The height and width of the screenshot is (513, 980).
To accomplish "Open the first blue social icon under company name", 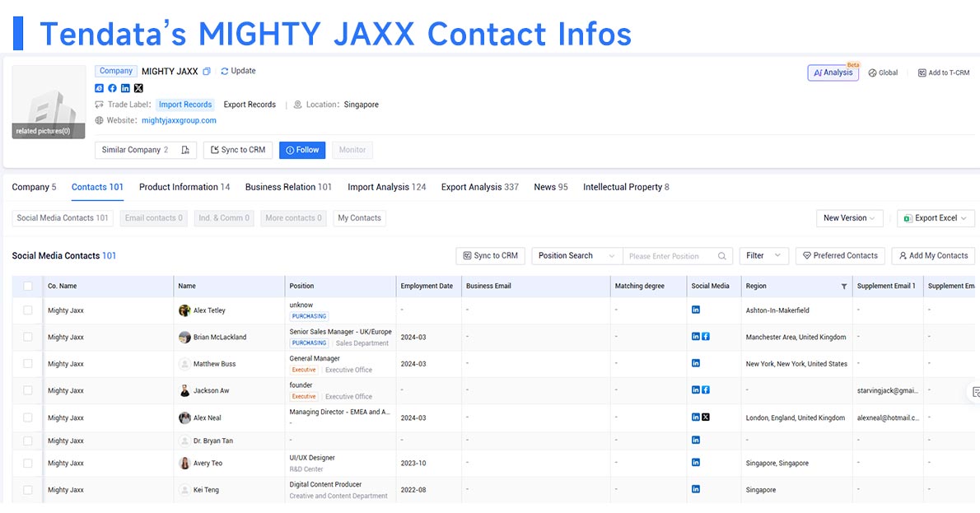I will [100, 88].
